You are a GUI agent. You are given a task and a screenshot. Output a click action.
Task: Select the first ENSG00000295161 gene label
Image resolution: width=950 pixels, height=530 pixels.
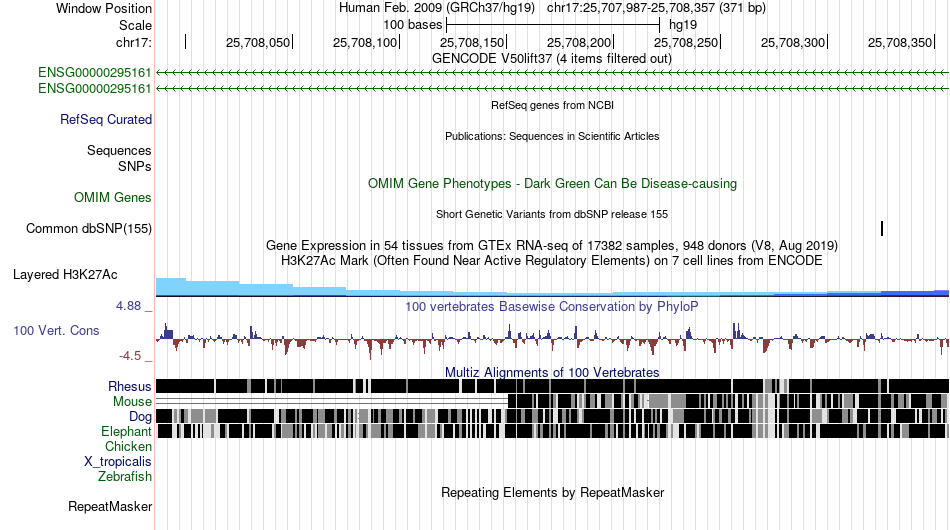95,73
